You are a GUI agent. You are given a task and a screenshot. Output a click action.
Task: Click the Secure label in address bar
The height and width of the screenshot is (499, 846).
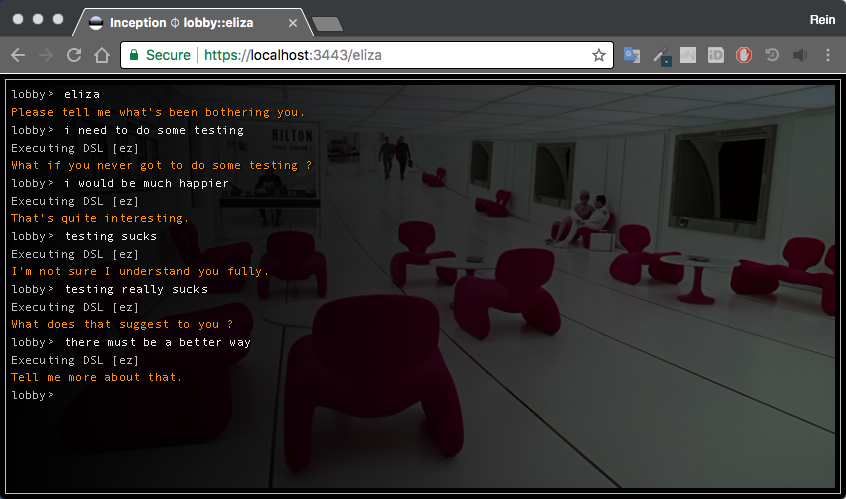point(168,55)
